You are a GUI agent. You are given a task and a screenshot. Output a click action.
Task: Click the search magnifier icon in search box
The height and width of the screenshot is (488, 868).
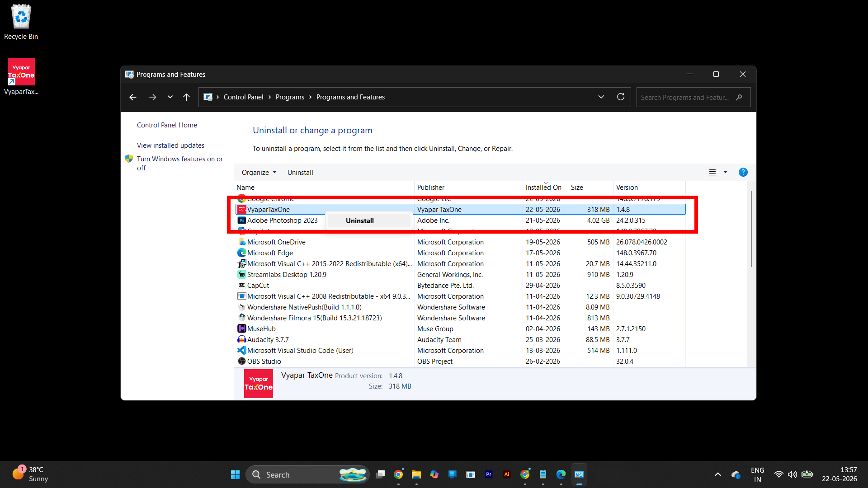[x=739, y=97]
